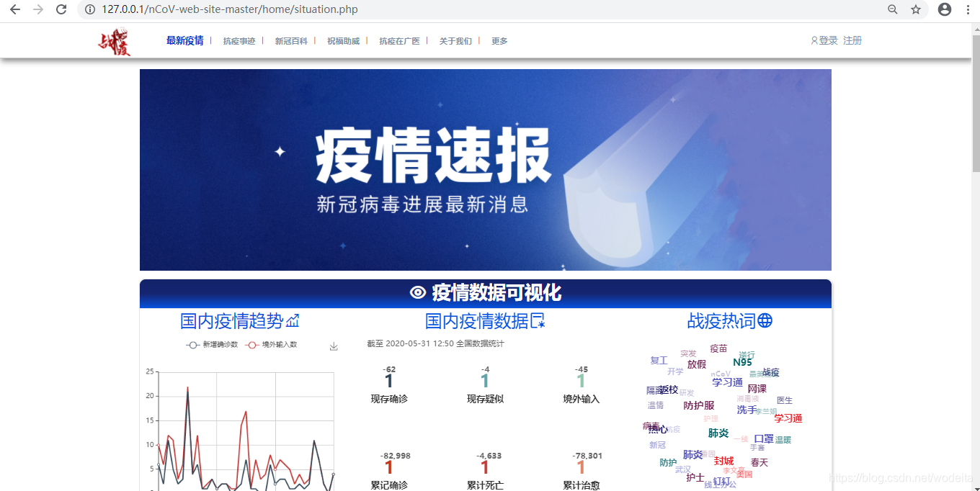The image size is (980, 491).
Task: Click the 国内疫情趋势 heading
Action: [231, 320]
